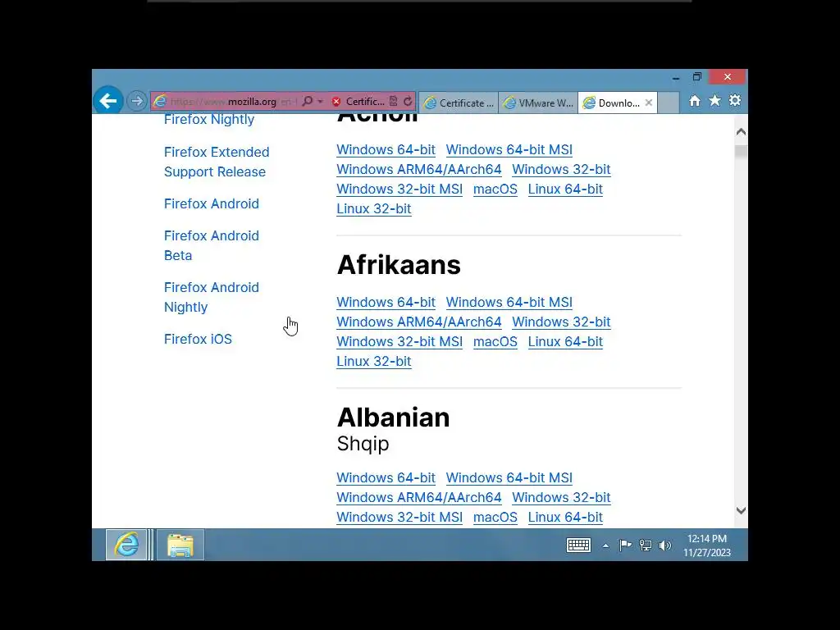Select the Downlo... tab
This screenshot has height=630, width=840.
coord(612,103)
